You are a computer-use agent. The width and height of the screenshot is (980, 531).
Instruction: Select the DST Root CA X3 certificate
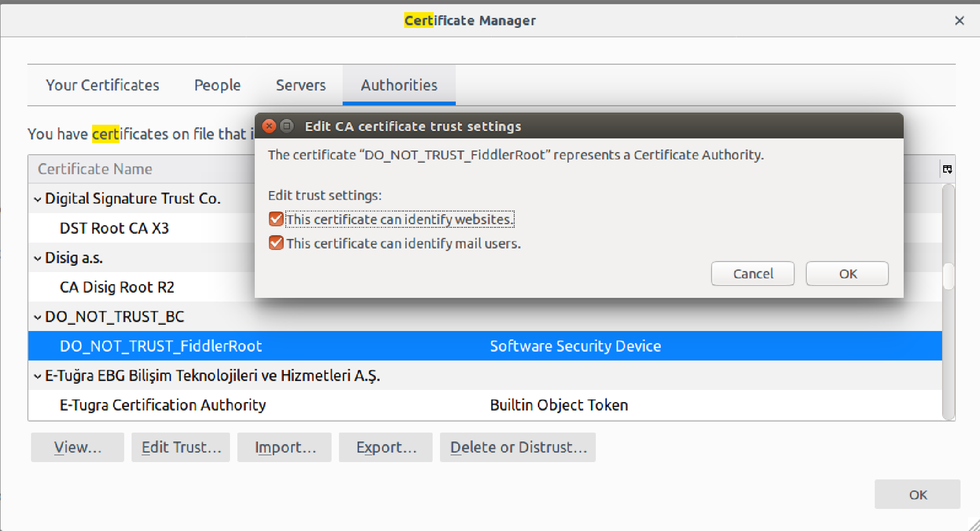click(x=114, y=228)
